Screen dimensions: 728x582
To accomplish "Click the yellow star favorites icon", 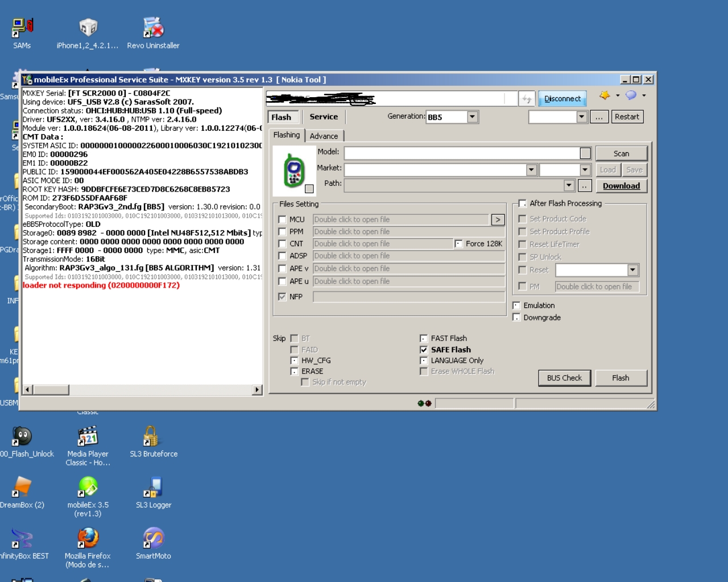I will point(605,95).
